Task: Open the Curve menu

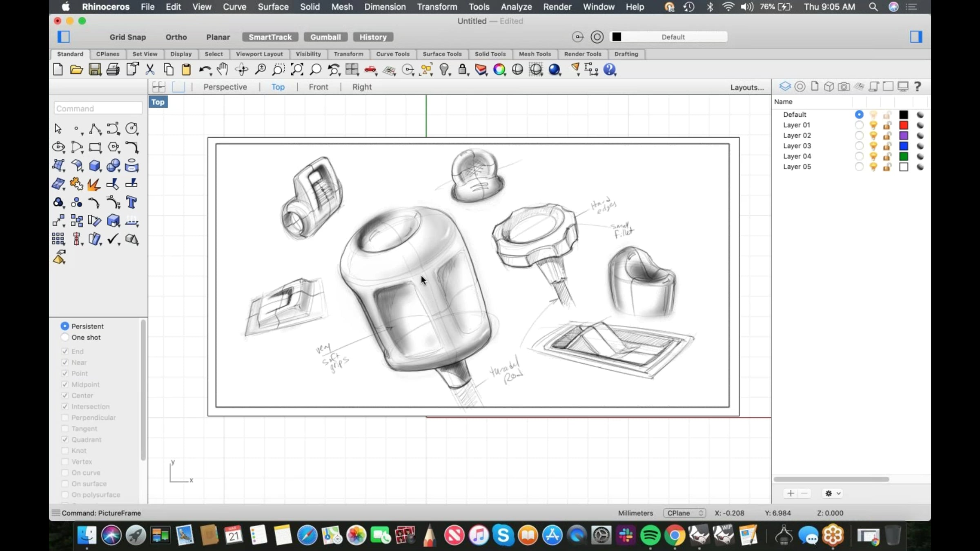Action: (234, 7)
